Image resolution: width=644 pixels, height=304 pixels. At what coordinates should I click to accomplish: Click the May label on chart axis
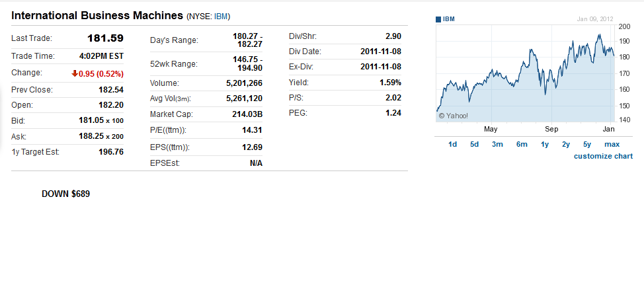491,130
